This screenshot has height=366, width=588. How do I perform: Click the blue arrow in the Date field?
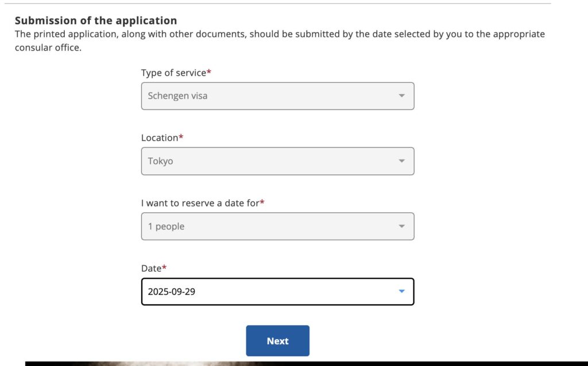(x=401, y=291)
